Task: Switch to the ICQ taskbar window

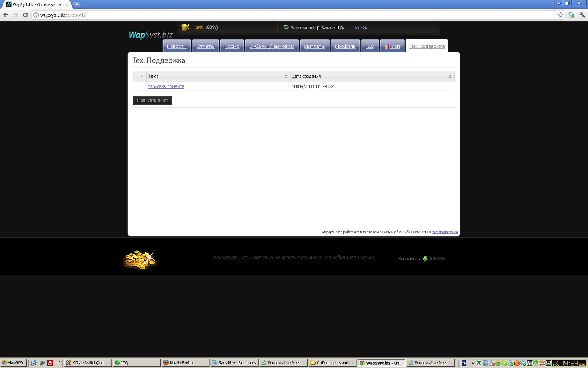Action: point(137,363)
